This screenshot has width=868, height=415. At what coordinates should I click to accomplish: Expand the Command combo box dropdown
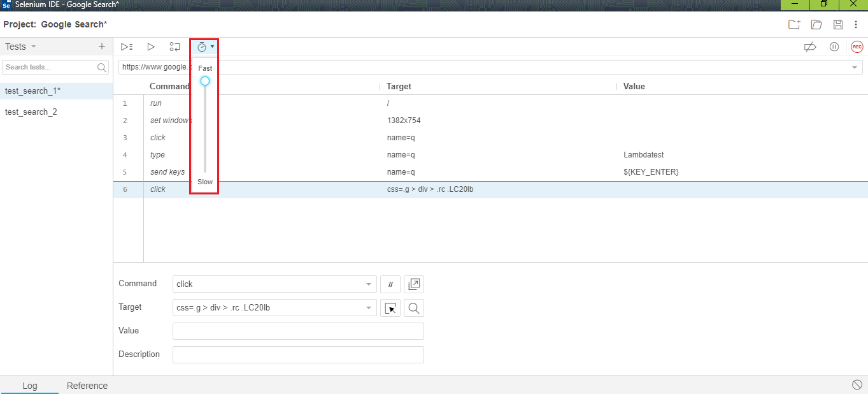coord(369,284)
